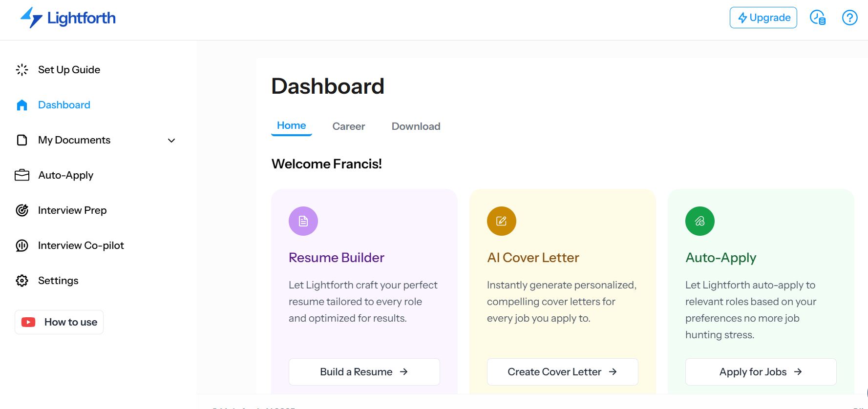Click the green Auto-Apply card icon
This screenshot has width=868, height=409.
point(699,221)
